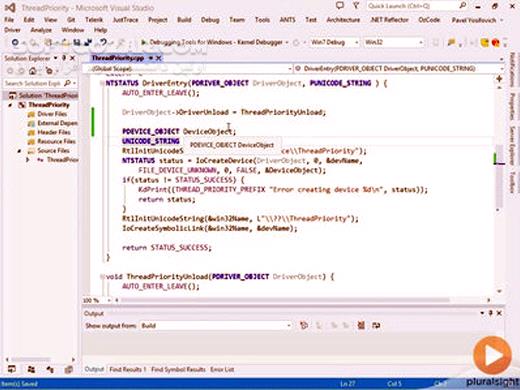Image resolution: width=520 pixels, height=390 pixels.
Task: Switch to Find Symbol Results tab
Action: [x=178, y=369]
